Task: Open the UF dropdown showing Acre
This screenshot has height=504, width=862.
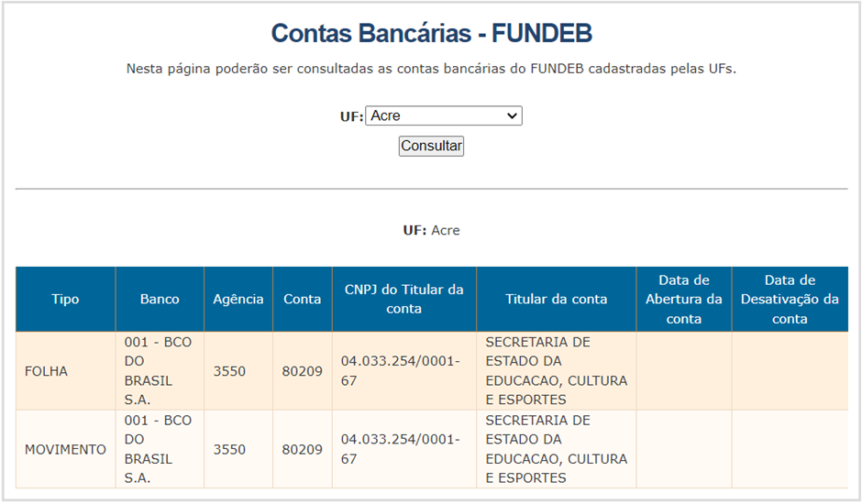Action: point(444,115)
